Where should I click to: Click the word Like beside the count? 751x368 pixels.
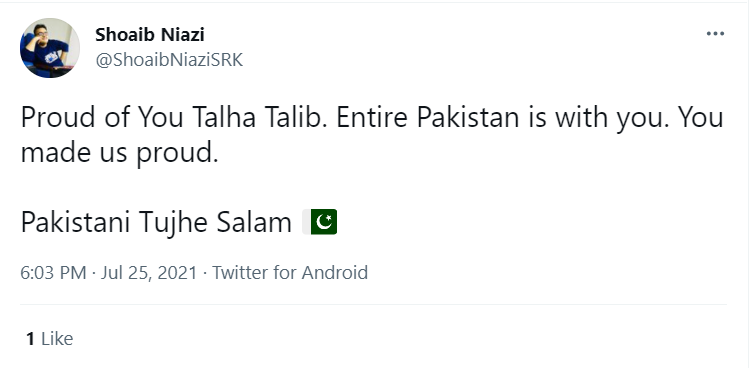point(57,339)
